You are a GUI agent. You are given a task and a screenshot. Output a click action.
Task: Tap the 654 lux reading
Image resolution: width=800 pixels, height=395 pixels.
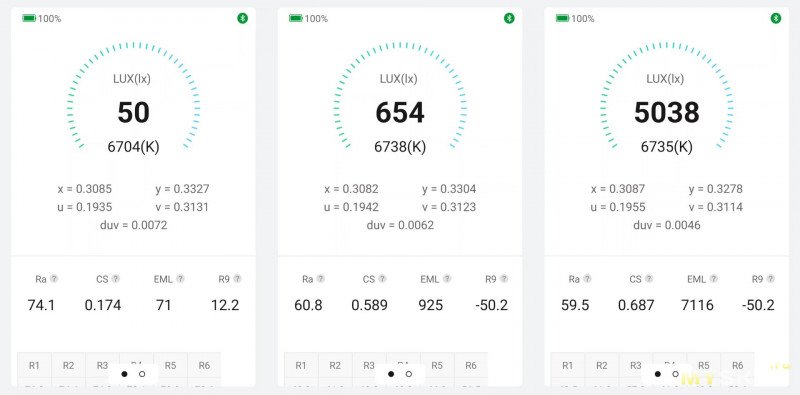[400, 113]
